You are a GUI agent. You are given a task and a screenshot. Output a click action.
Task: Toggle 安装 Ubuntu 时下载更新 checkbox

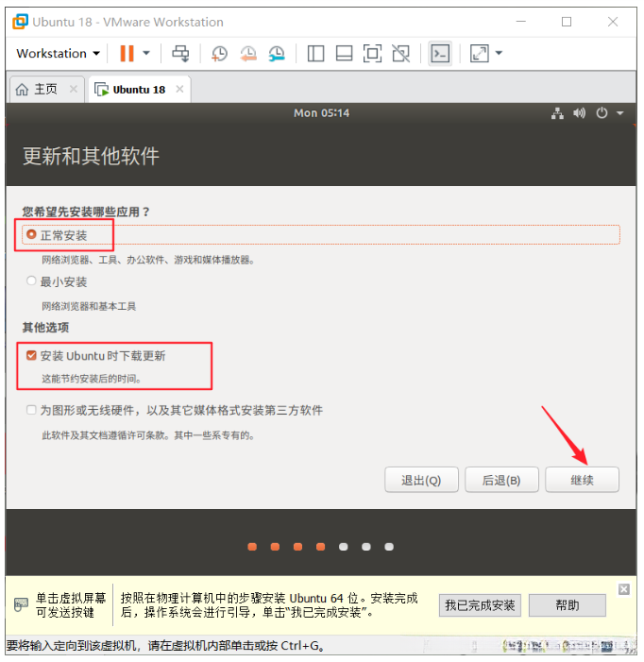pos(31,355)
